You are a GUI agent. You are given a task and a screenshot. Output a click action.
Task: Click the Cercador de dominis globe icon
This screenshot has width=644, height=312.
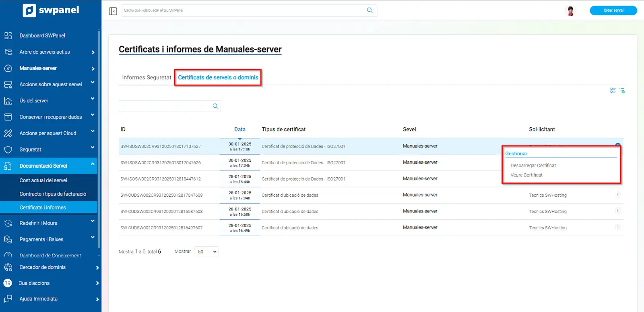coord(8,267)
